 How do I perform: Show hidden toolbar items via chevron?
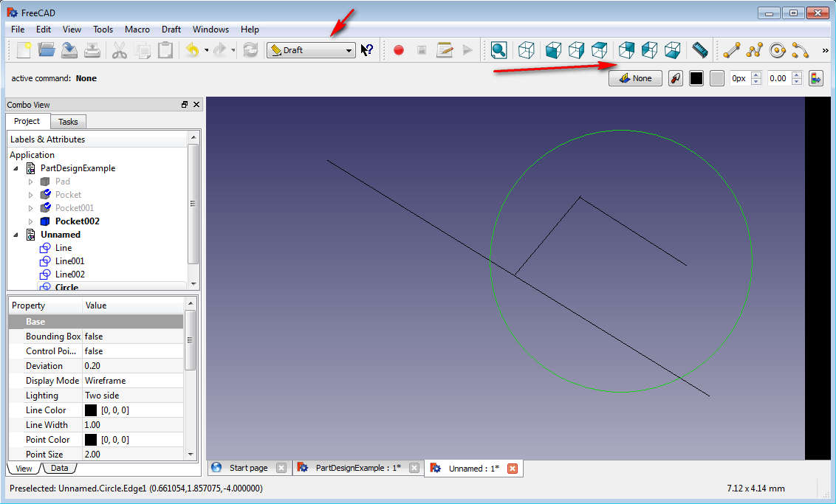tap(825, 51)
